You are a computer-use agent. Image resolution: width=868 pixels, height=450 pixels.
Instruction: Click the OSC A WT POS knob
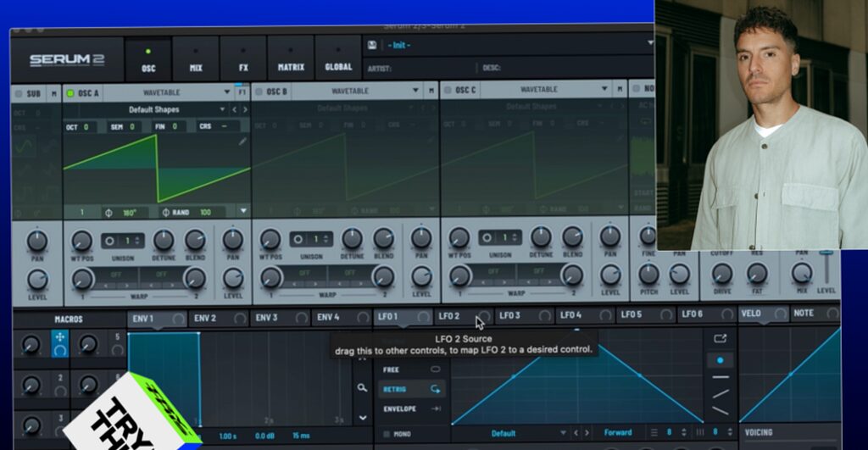tap(82, 242)
